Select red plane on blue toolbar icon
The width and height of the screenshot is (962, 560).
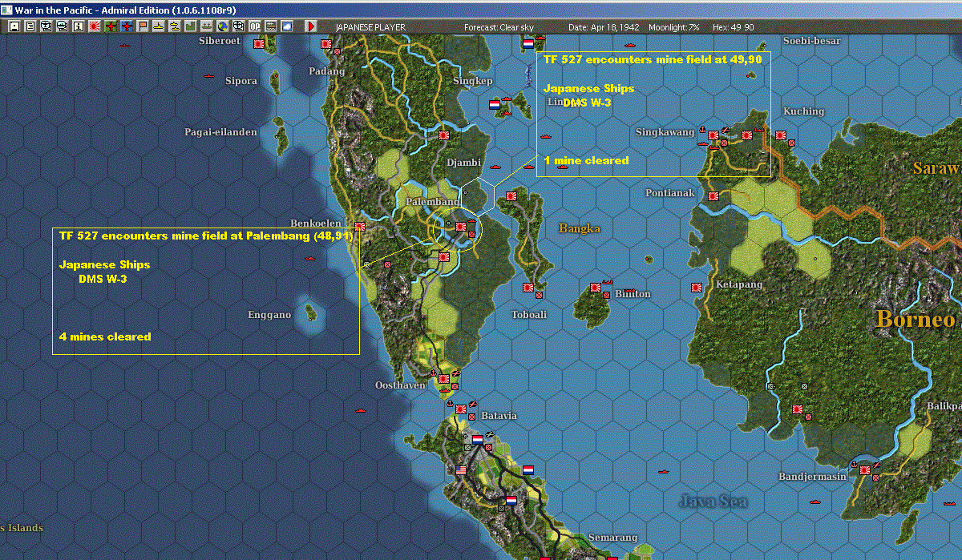coord(127,26)
